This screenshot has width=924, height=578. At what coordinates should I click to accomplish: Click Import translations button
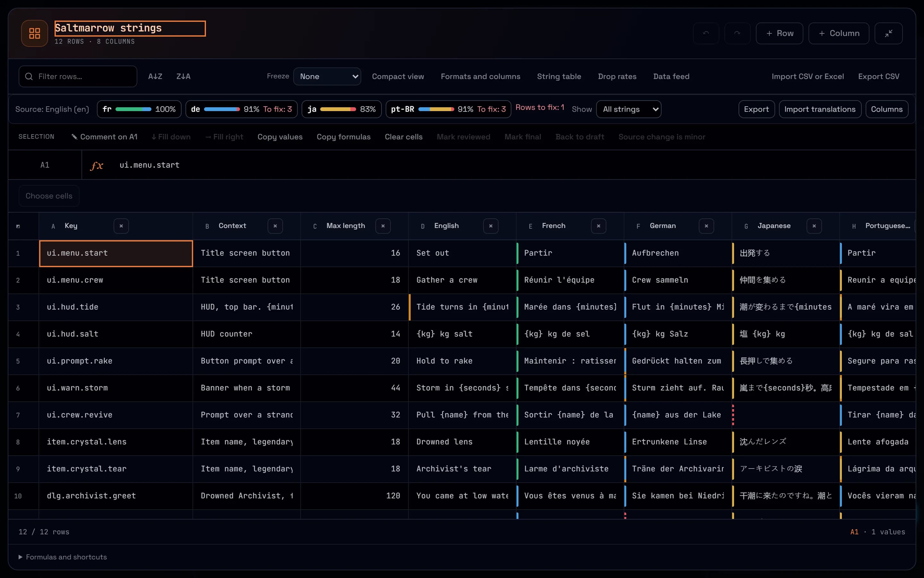pyautogui.click(x=820, y=109)
